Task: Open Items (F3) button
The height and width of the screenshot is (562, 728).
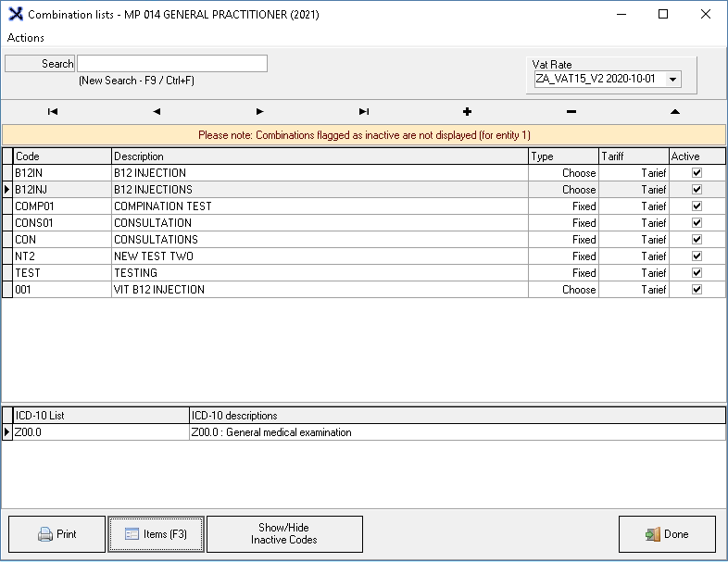Action: [156, 534]
